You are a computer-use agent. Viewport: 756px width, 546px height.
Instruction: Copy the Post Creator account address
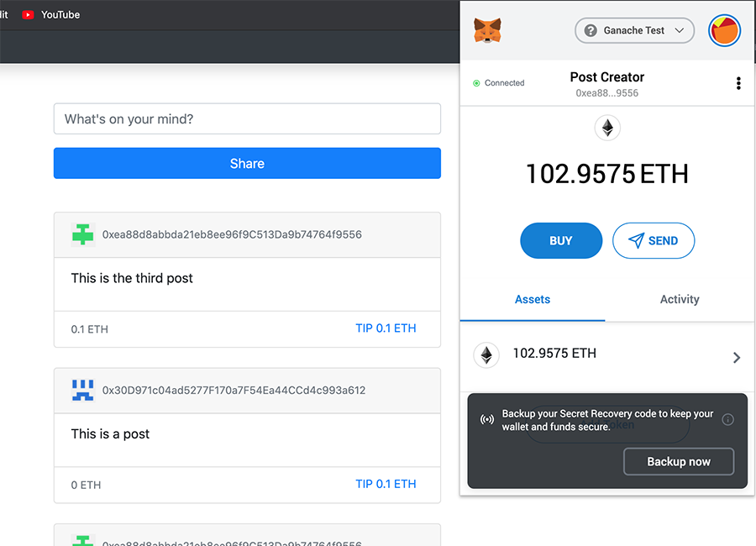click(607, 93)
